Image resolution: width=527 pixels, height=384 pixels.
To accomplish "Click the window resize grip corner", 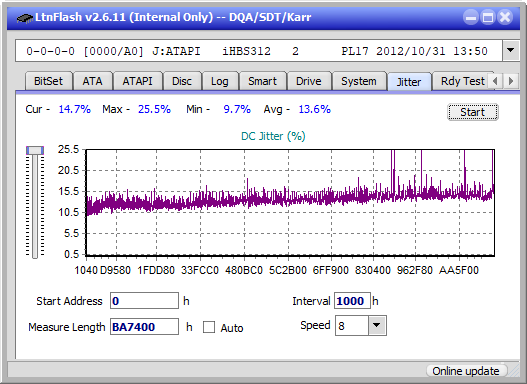I will coord(514,372).
